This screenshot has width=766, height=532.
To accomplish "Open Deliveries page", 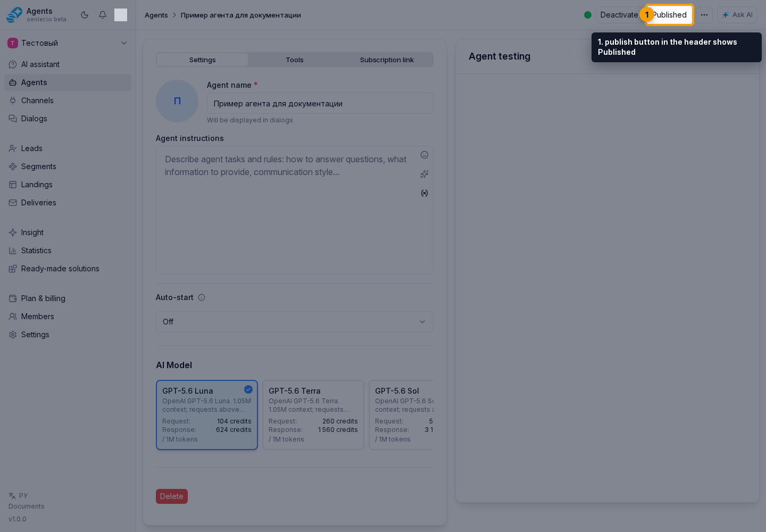I will (x=68, y=203).
